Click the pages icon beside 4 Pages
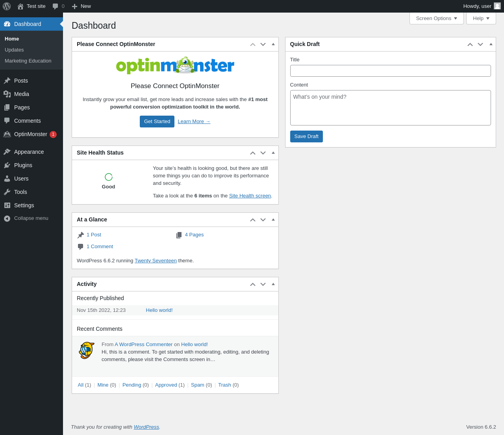The width and height of the screenshot is (504, 435). pos(179,235)
